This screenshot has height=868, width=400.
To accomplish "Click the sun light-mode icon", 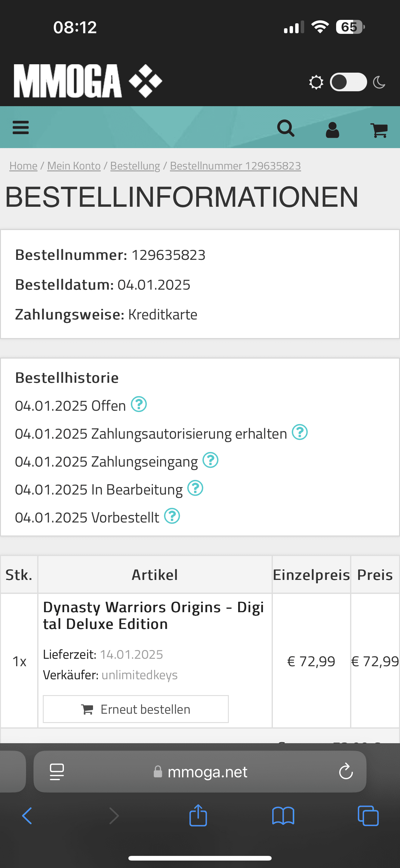I will point(316,82).
